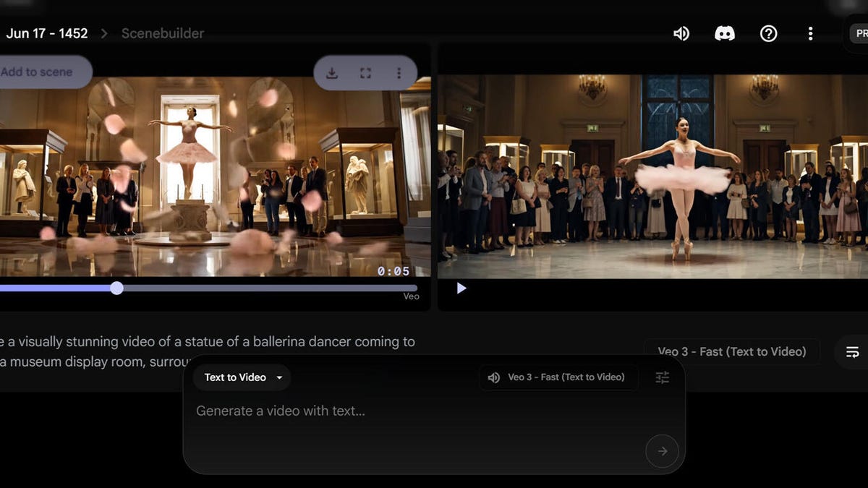Open Veo 3 - Fast model selector in prompt box
Image resolution: width=868 pixels, height=488 pixels.
(x=558, y=377)
